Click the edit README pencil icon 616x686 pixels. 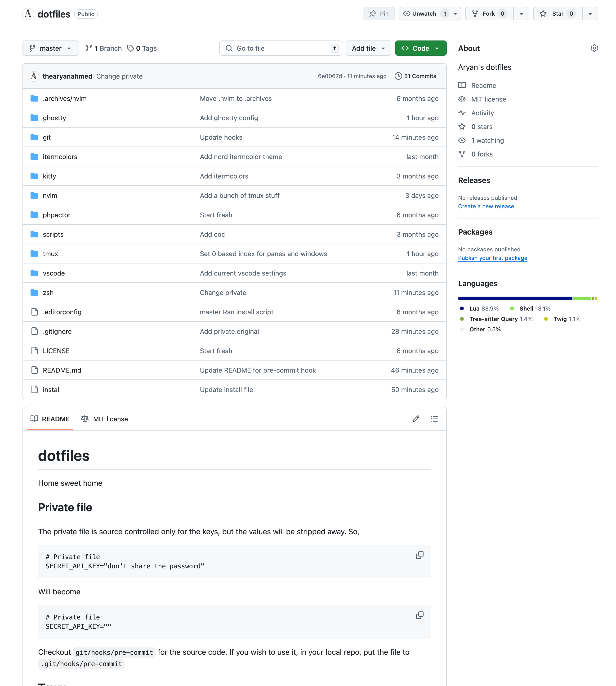point(416,419)
